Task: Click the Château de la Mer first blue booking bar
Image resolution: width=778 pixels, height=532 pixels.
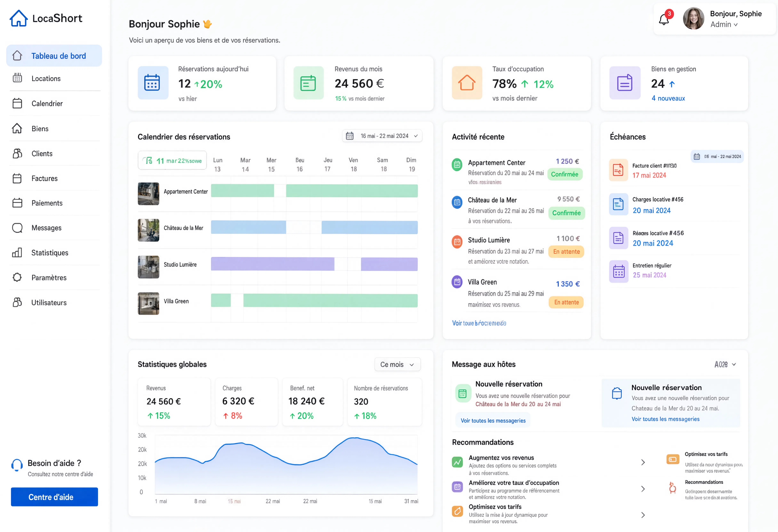Action: 248,227
